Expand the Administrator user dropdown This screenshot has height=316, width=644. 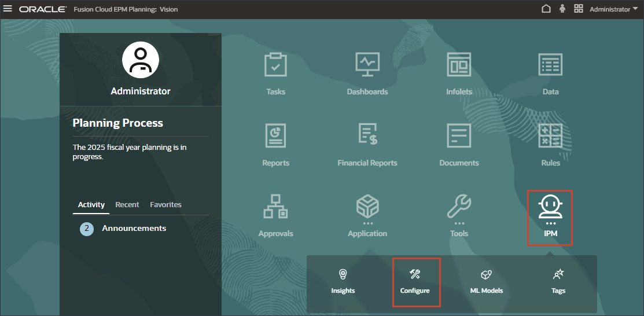coord(613,9)
